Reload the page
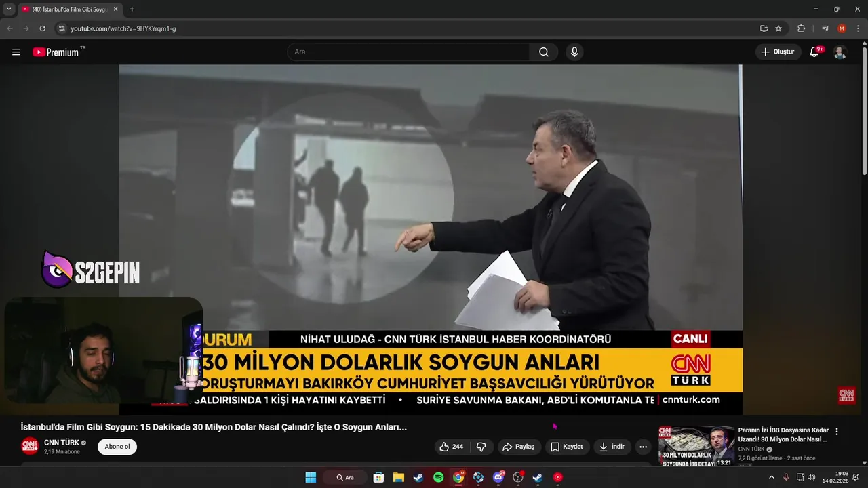 pos(42,28)
